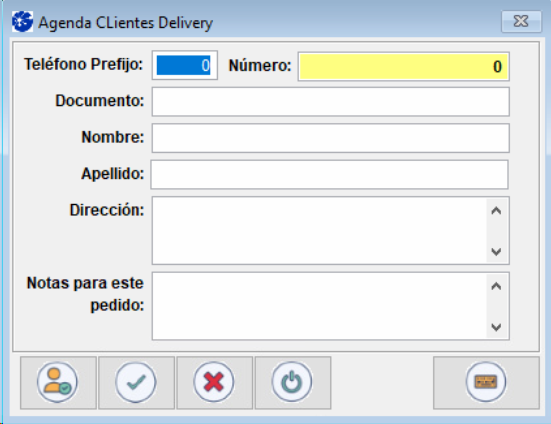Click the Notas para este pedido area
The image size is (551, 424).
[319, 306]
